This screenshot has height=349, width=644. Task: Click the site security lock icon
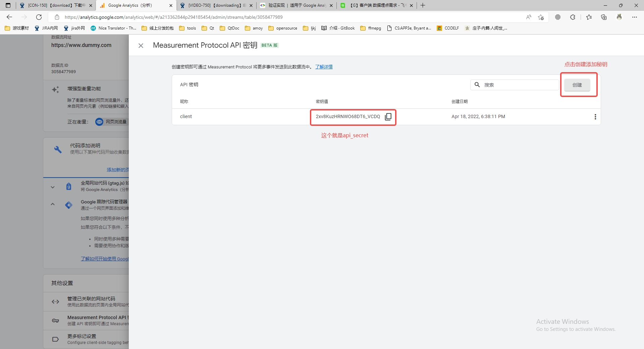pos(57,17)
